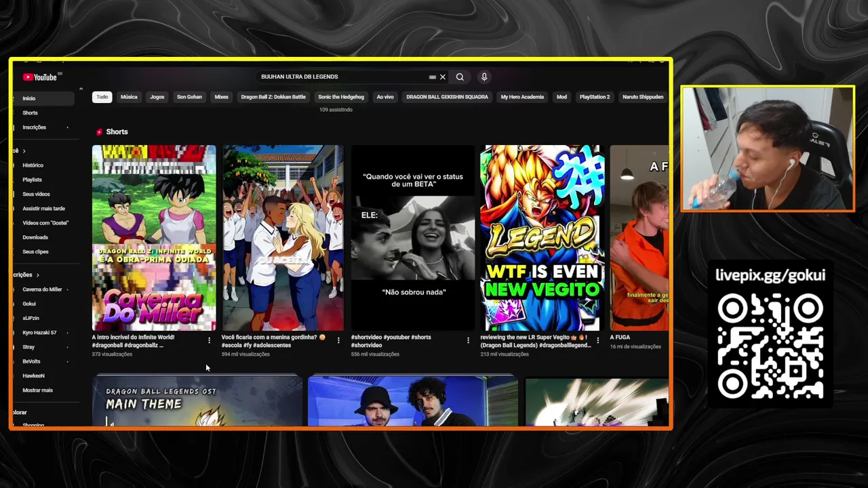Open three-dot menu for LR Super Vegito short
Viewport: 868px width, 488px height.
[597, 340]
